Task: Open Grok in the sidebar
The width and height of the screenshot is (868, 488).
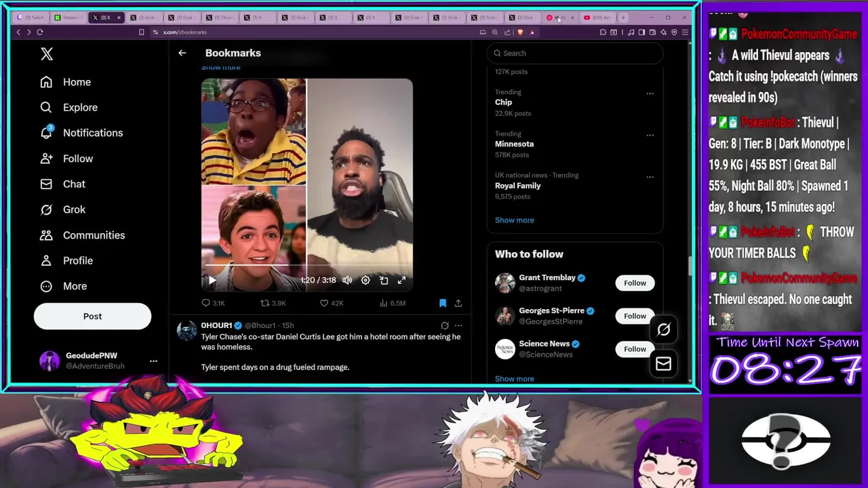Action: tap(62, 209)
